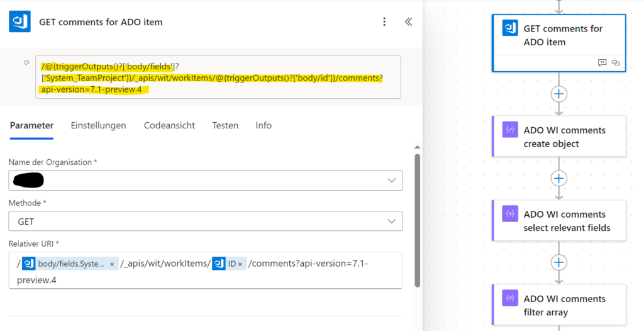Remove the ID token from Relativer URI

240,264
